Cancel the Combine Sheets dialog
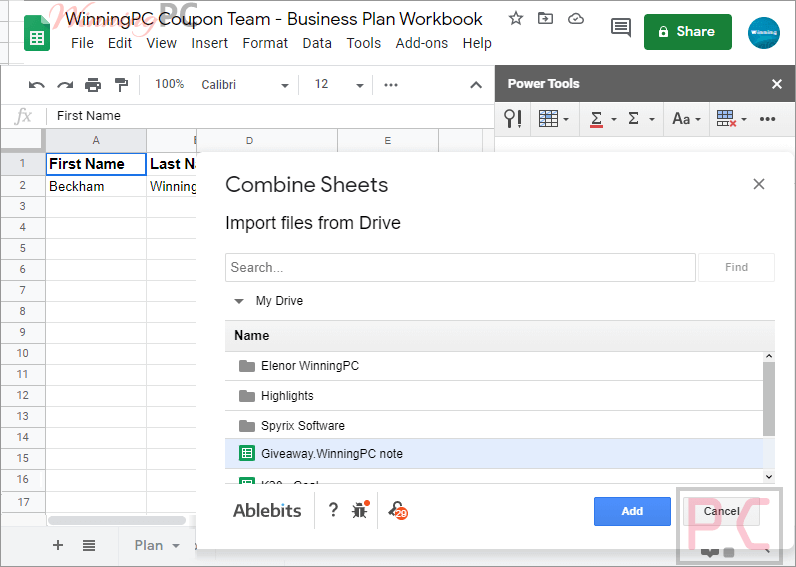 click(721, 511)
